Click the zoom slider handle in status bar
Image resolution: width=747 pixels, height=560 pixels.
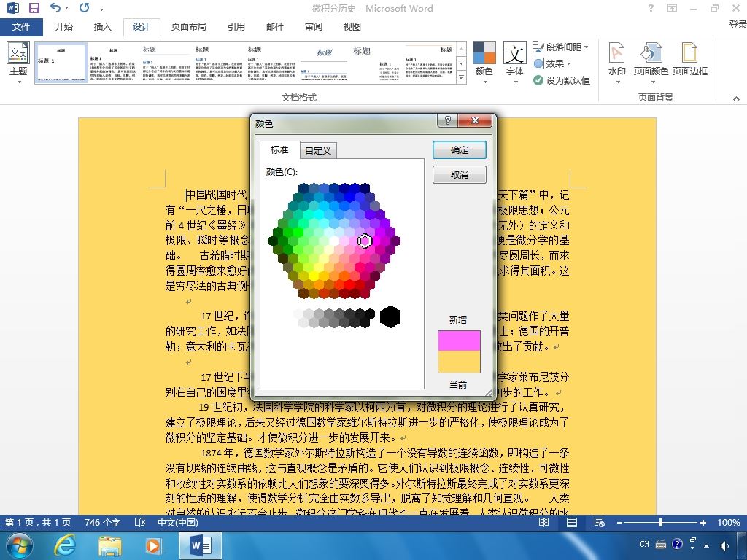point(661,522)
